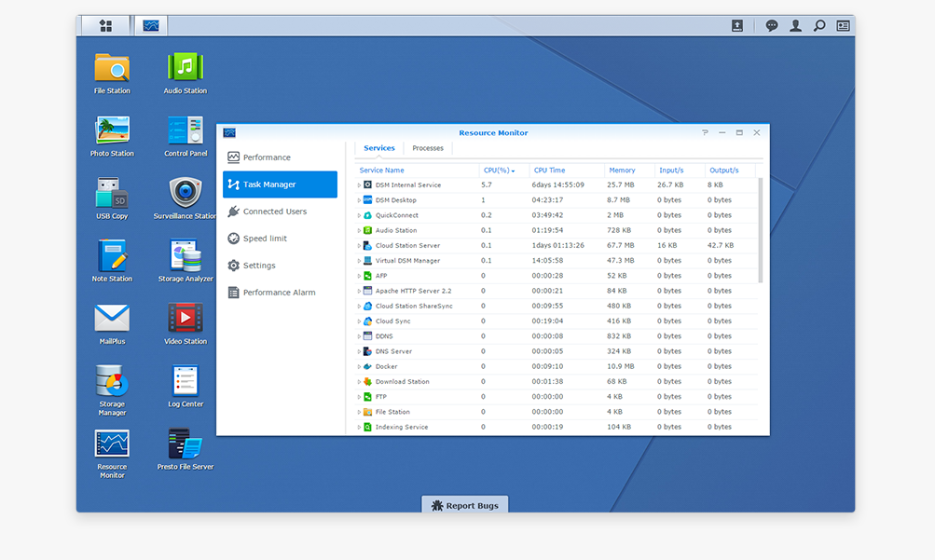
Task: Open Connected Users in the sidebar
Action: click(274, 212)
